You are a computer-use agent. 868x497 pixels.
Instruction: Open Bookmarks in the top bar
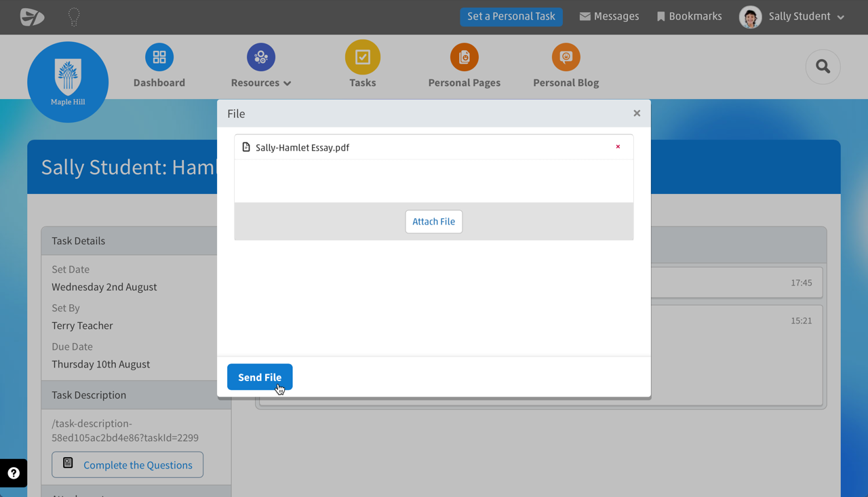coord(689,17)
